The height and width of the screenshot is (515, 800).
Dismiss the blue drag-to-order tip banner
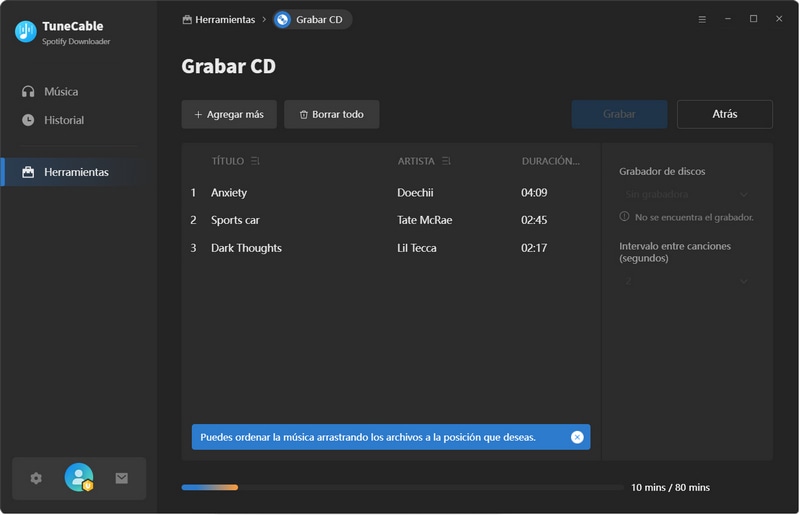click(x=577, y=437)
